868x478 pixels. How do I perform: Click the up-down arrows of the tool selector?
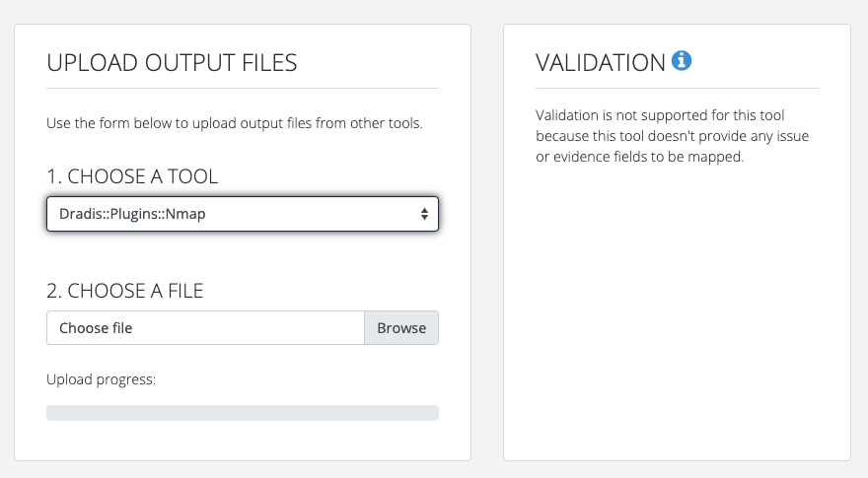(424, 214)
